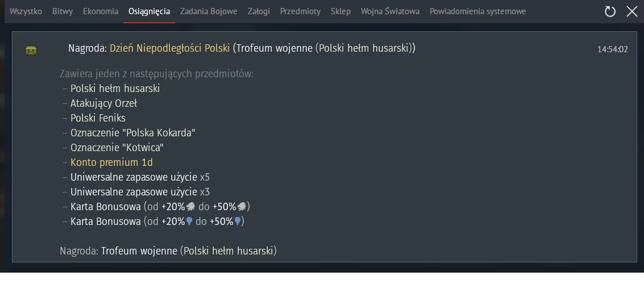Click the refresh arrow icon

click(610, 11)
